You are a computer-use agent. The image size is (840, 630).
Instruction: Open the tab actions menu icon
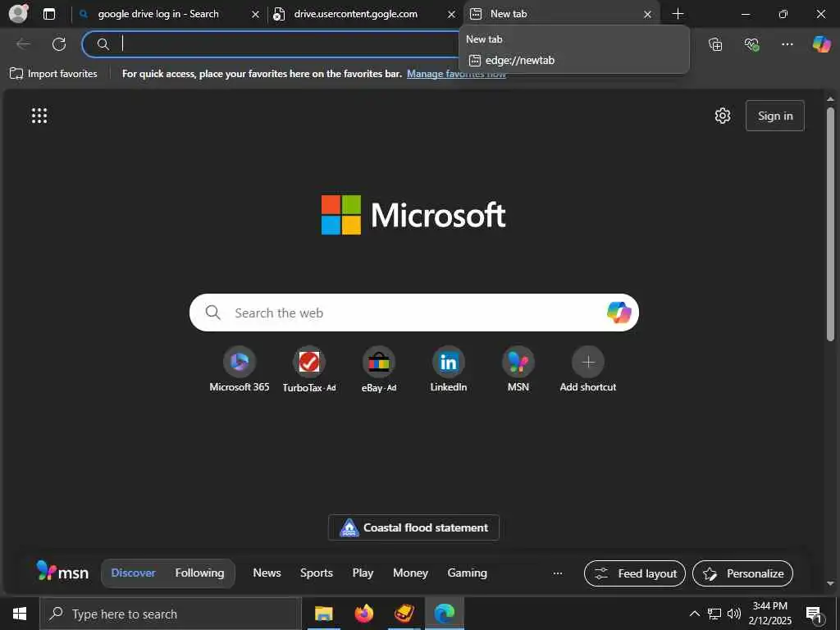coord(49,14)
